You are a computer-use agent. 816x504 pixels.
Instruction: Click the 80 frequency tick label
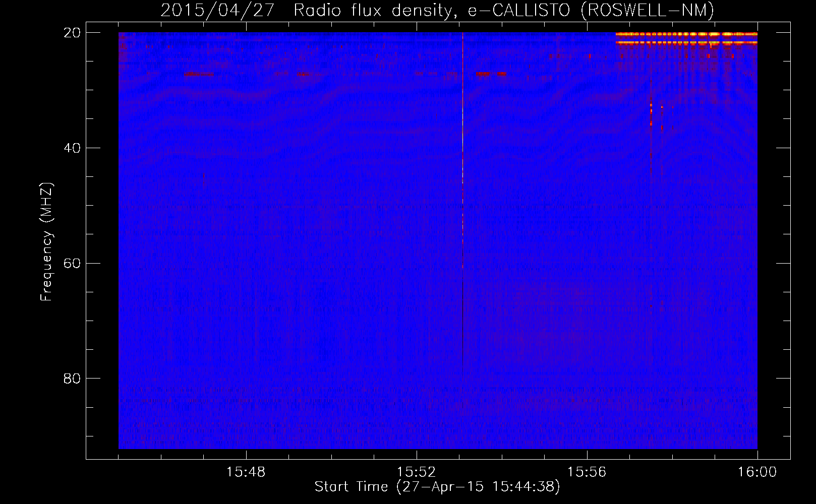click(72, 379)
